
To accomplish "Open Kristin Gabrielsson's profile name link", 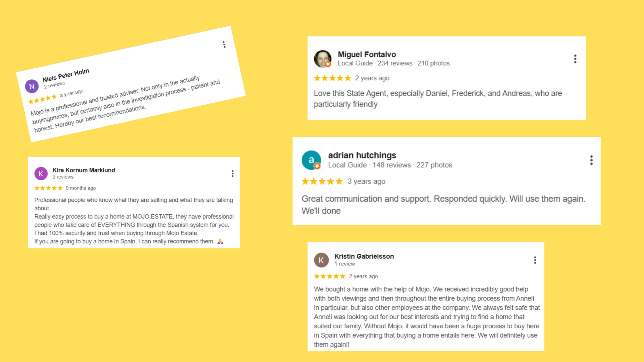I will click(x=364, y=256).
